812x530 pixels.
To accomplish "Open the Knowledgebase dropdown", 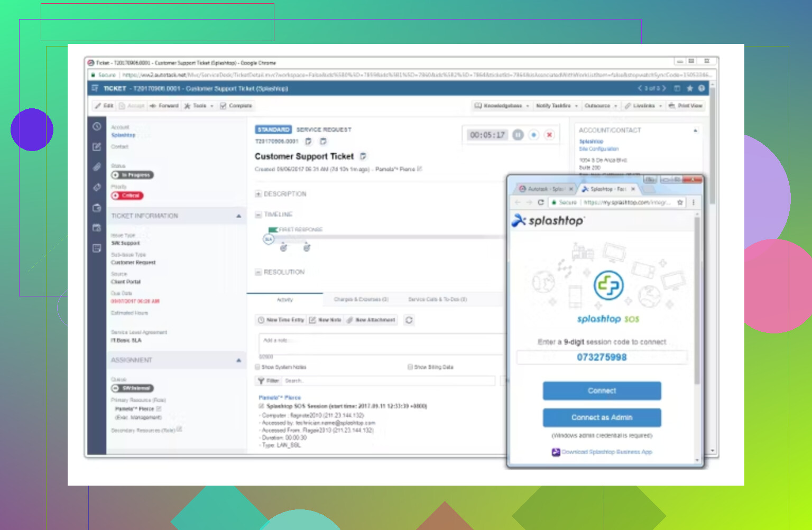I will tap(502, 106).
